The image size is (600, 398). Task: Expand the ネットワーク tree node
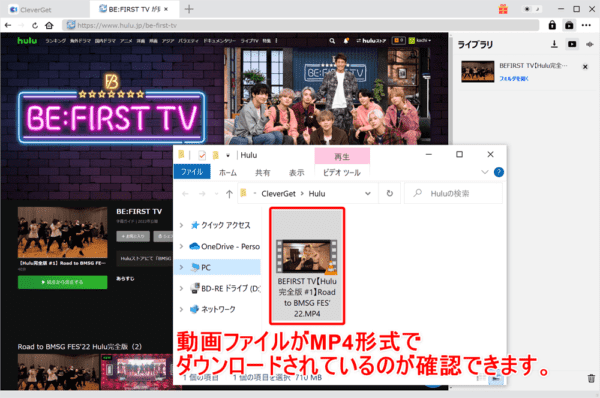(x=181, y=309)
